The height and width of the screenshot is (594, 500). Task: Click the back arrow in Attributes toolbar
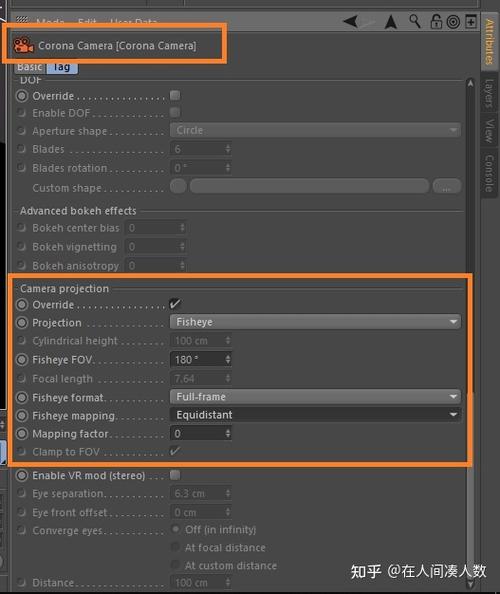pyautogui.click(x=350, y=21)
